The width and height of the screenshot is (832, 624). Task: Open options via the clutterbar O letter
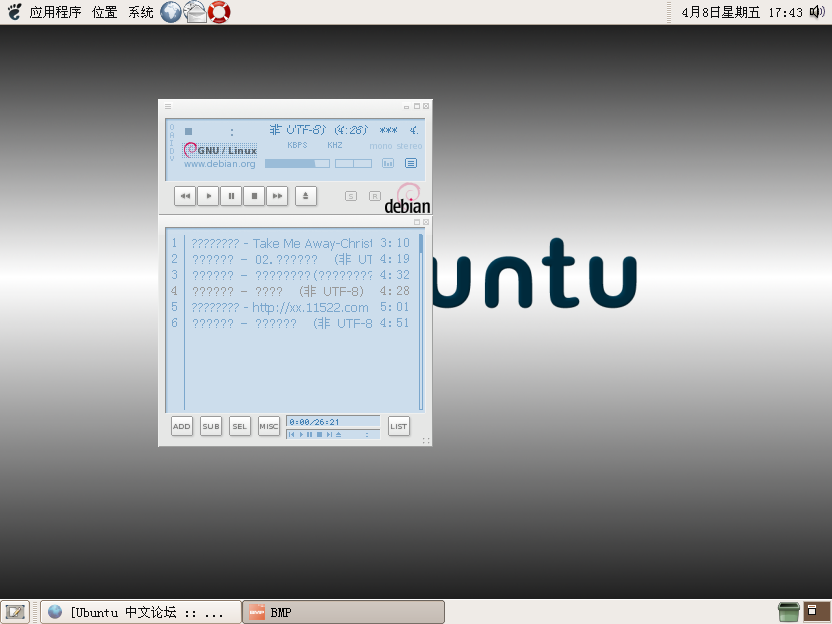(171, 127)
